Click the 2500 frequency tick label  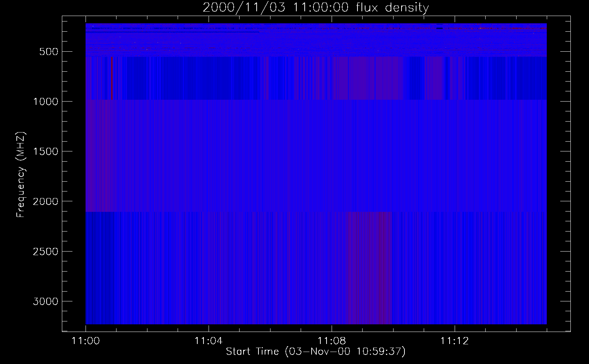46,252
